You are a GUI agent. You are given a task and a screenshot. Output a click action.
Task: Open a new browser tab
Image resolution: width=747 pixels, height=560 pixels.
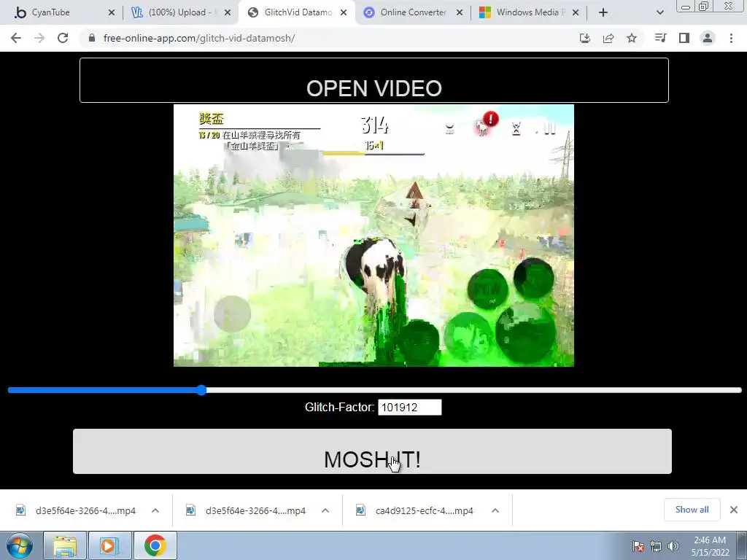[x=603, y=12]
